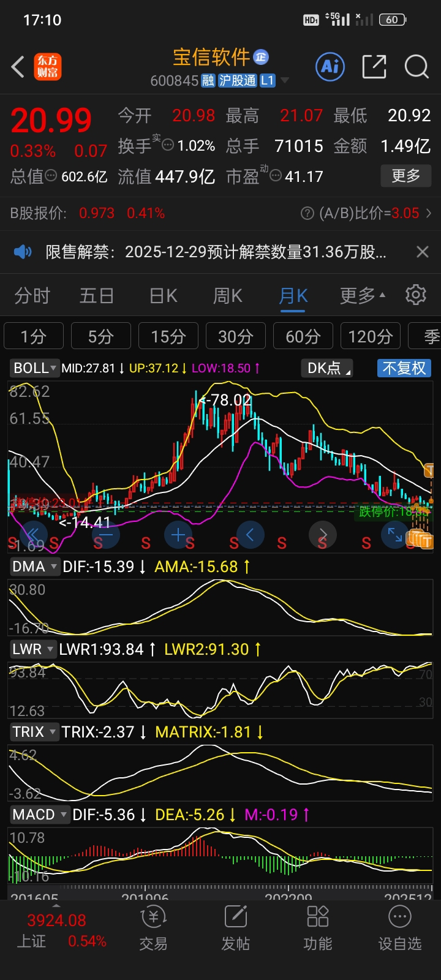
Task: Switch to the 日K tab
Action: click(x=164, y=296)
